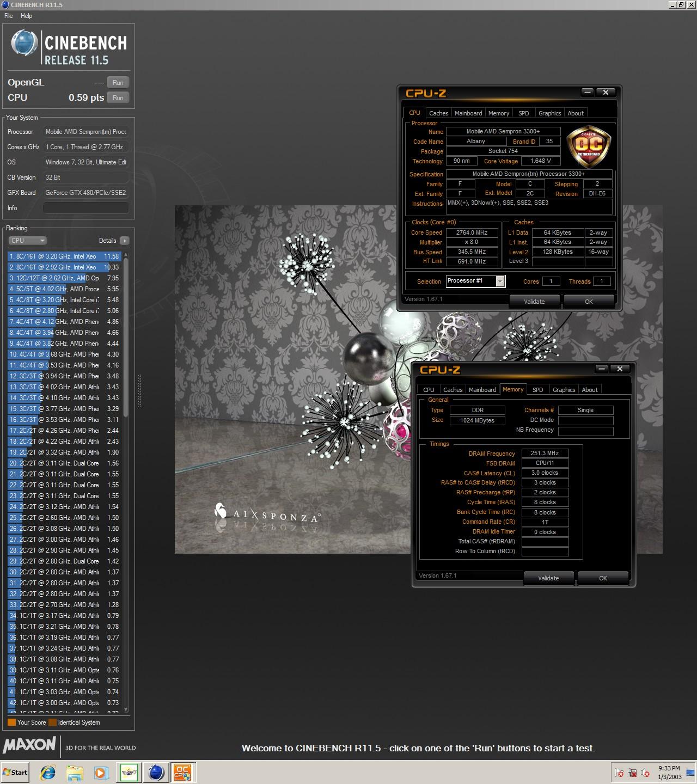
Task: Click the Info input field
Action: (85, 208)
